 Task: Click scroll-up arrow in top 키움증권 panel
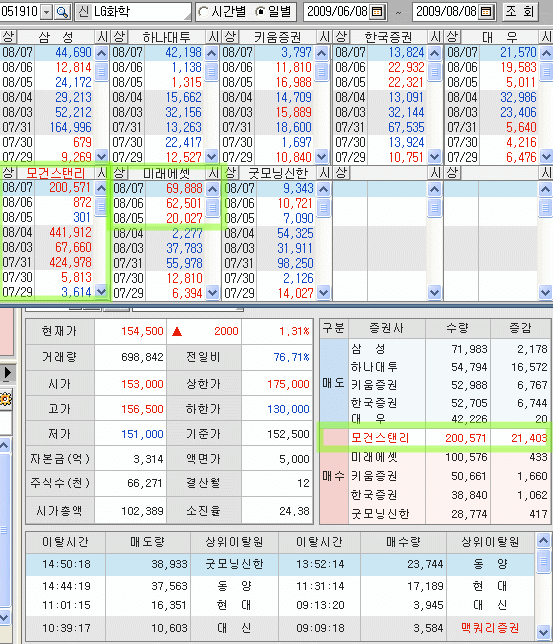tap(322, 53)
